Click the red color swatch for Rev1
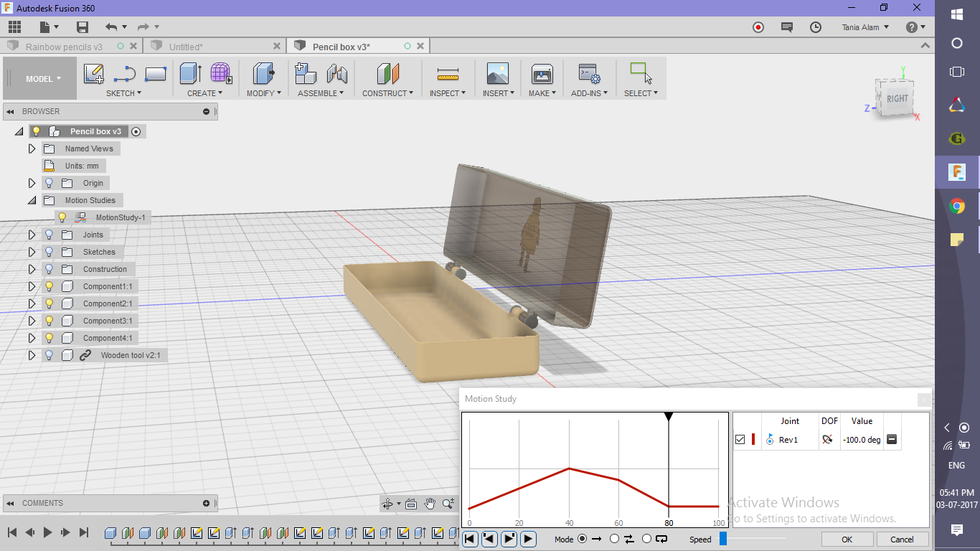The height and width of the screenshot is (551, 980). [753, 440]
